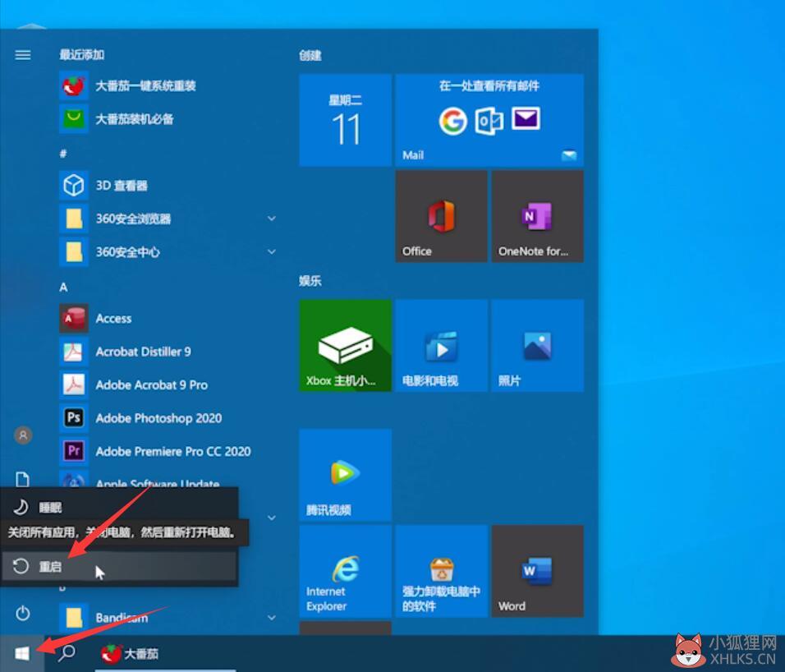Launch the 电影和电视 tile
The width and height of the screenshot is (785, 672).
pyautogui.click(x=441, y=346)
